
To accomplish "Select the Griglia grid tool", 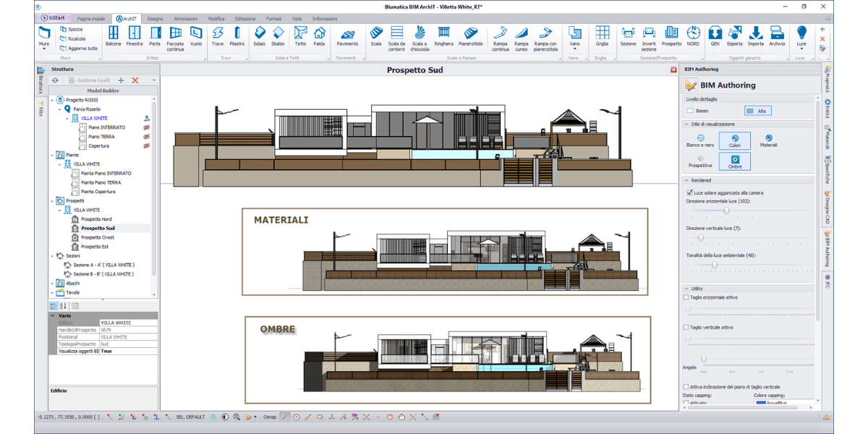I will pyautogui.click(x=602, y=35).
